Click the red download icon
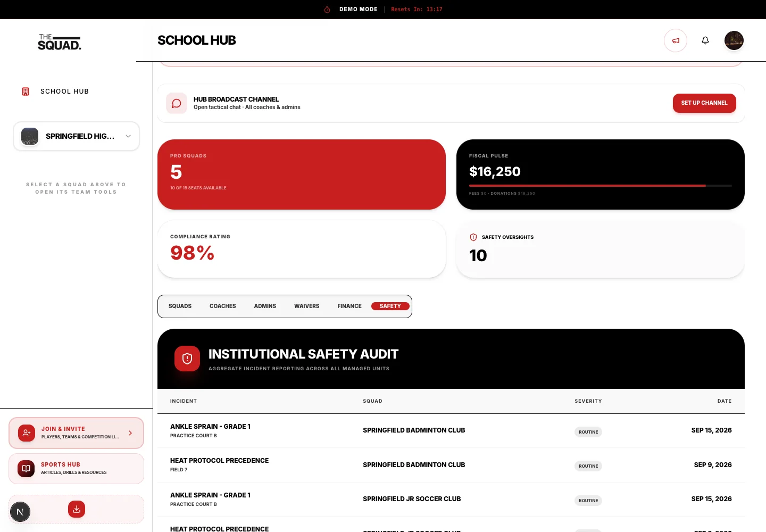Viewport: 766px width, 532px height. [77, 509]
